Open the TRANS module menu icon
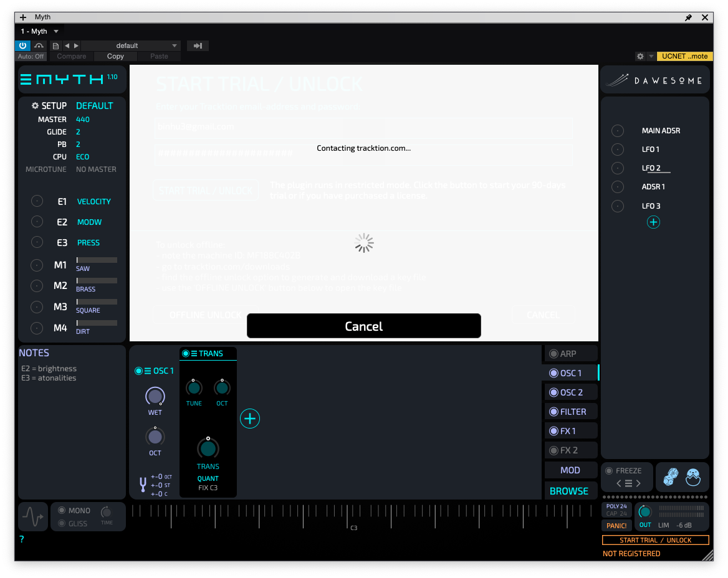 (194, 354)
